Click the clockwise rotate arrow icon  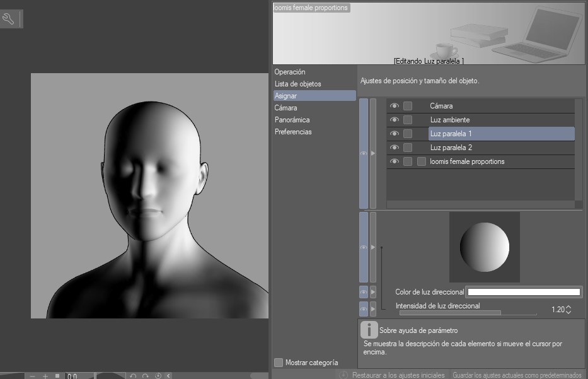pos(145,376)
